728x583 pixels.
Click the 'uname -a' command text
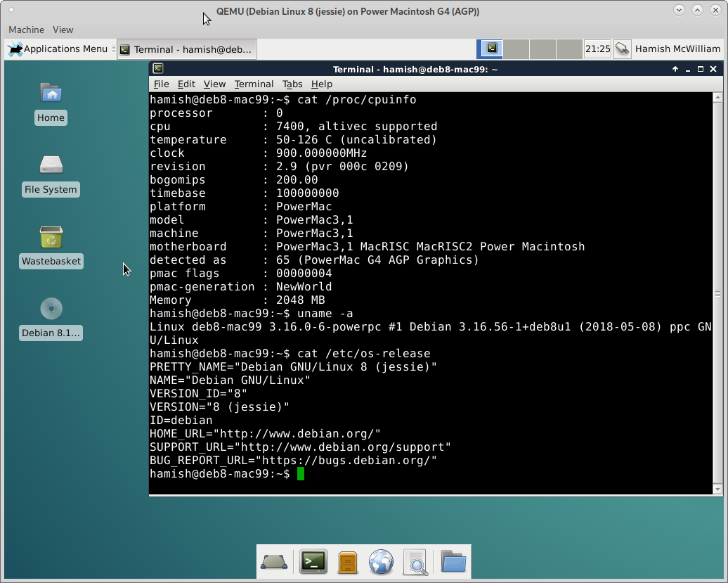325,314
